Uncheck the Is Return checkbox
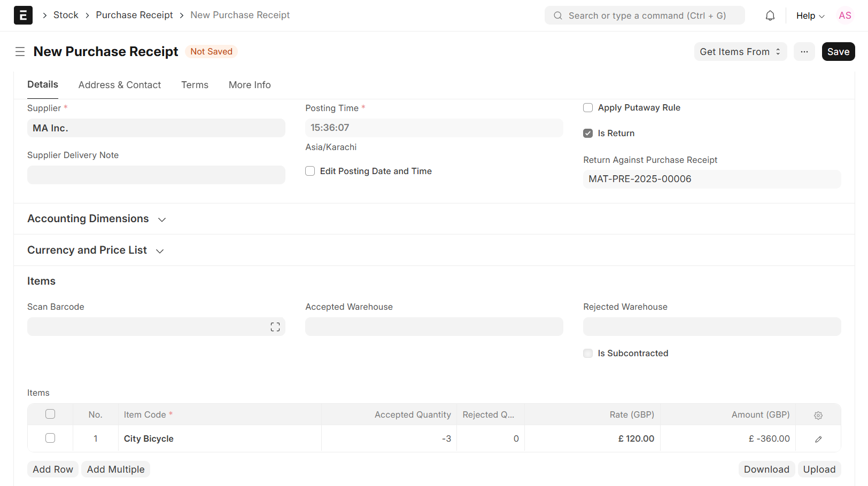Screen dimensions: 868x486 [x=588, y=134]
